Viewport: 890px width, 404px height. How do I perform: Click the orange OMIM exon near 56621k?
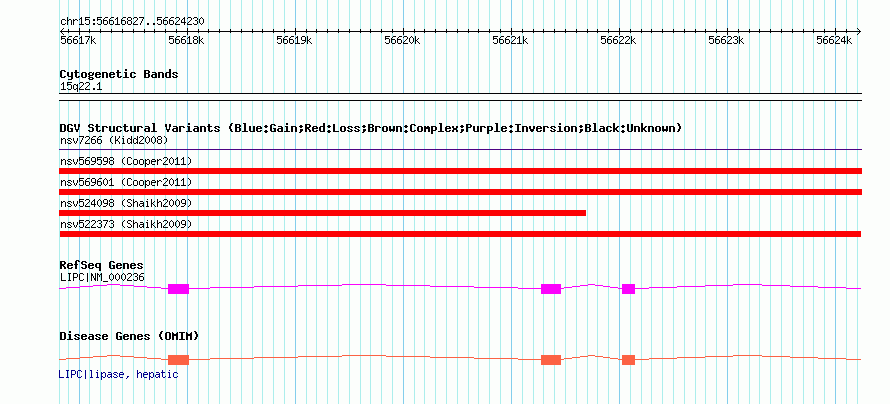coord(551,360)
